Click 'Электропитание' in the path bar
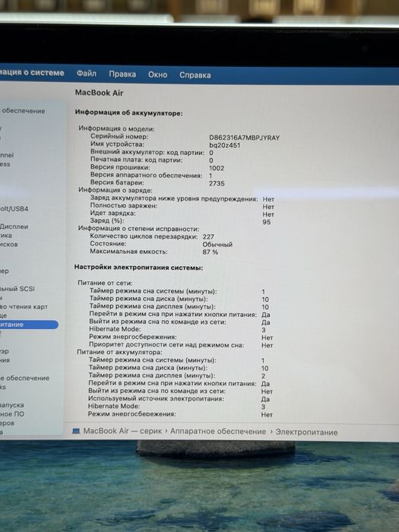The height and width of the screenshot is (532, 399). click(306, 432)
